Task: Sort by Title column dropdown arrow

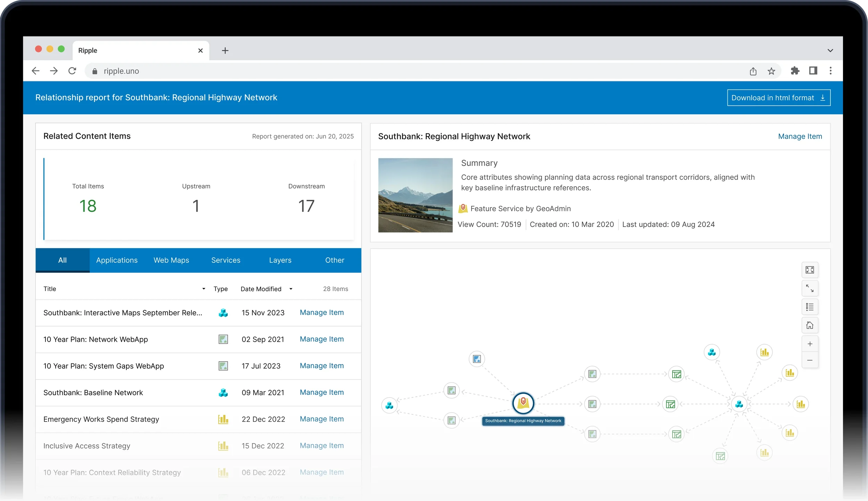Action: coord(203,289)
